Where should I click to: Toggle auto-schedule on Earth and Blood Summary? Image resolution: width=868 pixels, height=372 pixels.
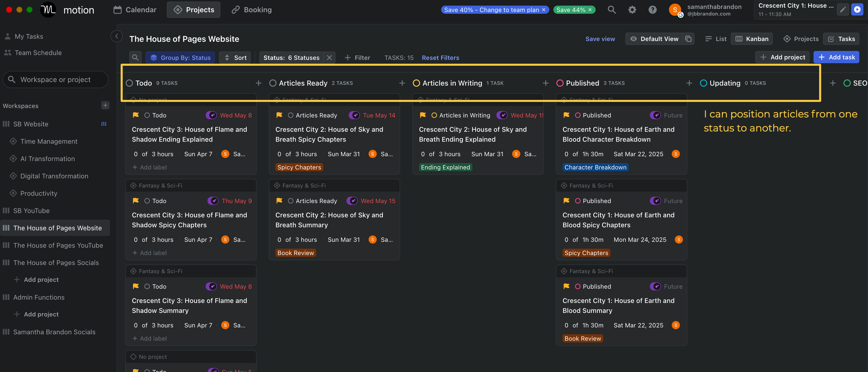pyautogui.click(x=655, y=286)
